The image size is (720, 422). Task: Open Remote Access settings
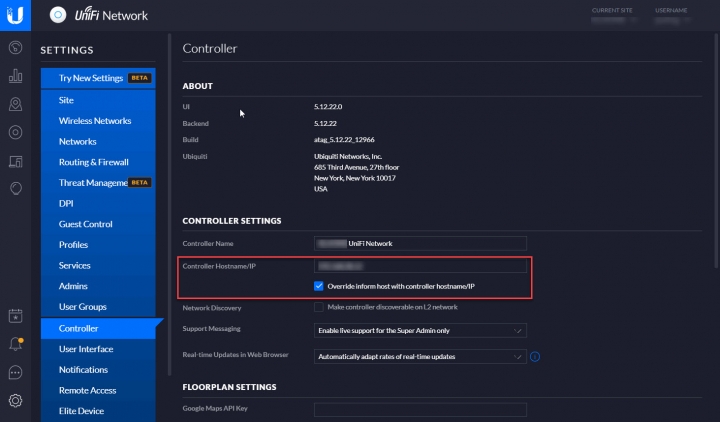[x=98, y=390]
